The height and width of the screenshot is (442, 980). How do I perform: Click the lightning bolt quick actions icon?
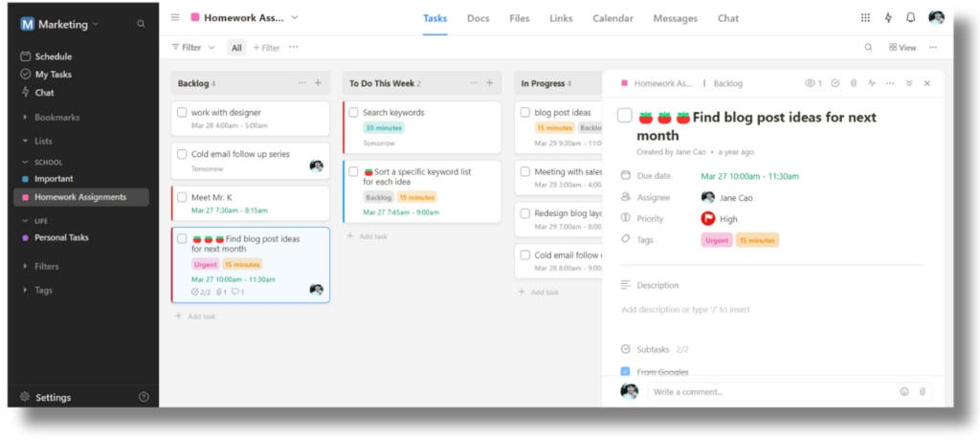(888, 18)
